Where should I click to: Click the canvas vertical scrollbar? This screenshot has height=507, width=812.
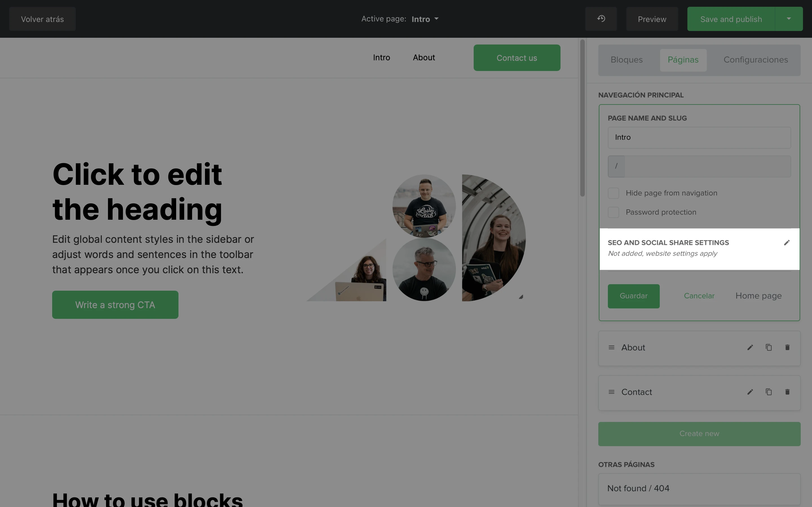coord(582,118)
